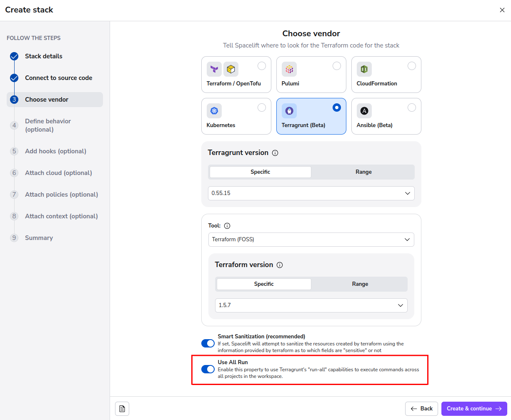511x420 pixels.
Task: Click the Pulumi vendor logo icon
Action: coord(289,69)
